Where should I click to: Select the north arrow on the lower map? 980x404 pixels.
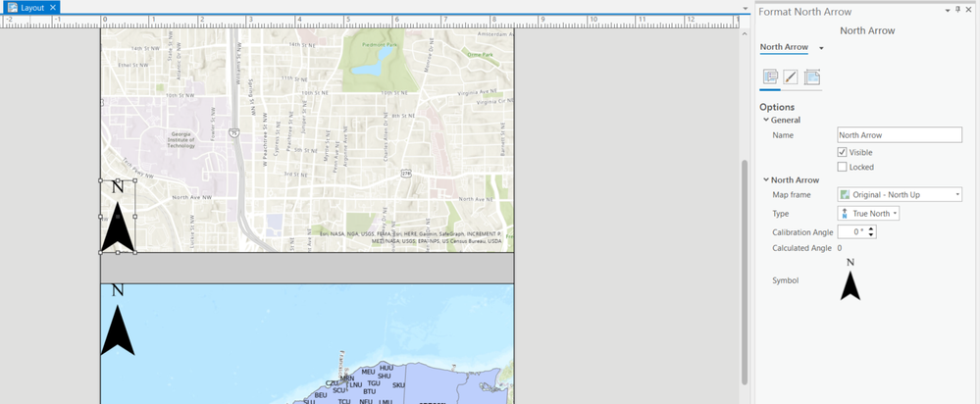118,320
